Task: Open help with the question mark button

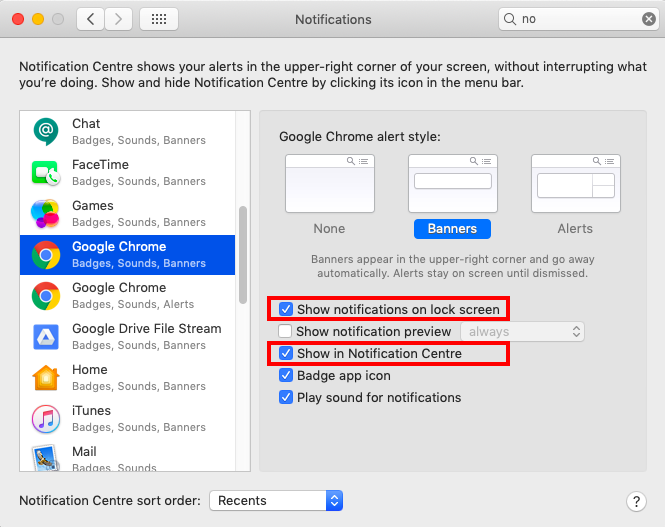Action: point(636,502)
